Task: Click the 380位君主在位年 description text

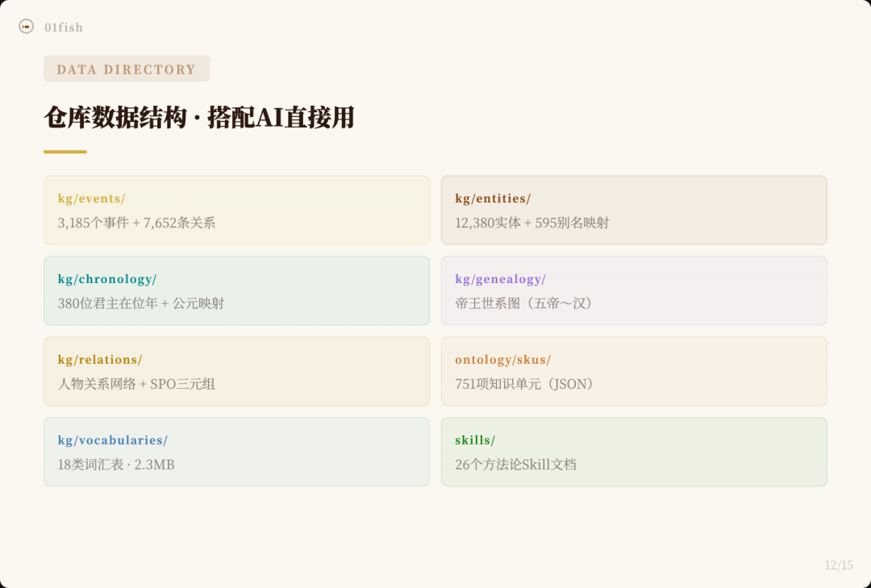Action: click(x=141, y=303)
